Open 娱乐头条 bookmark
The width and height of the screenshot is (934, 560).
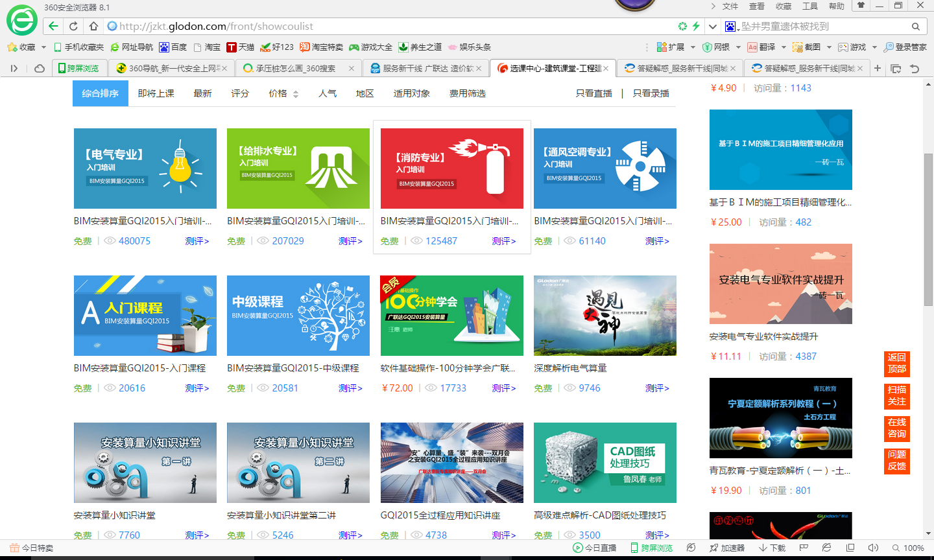coord(470,47)
